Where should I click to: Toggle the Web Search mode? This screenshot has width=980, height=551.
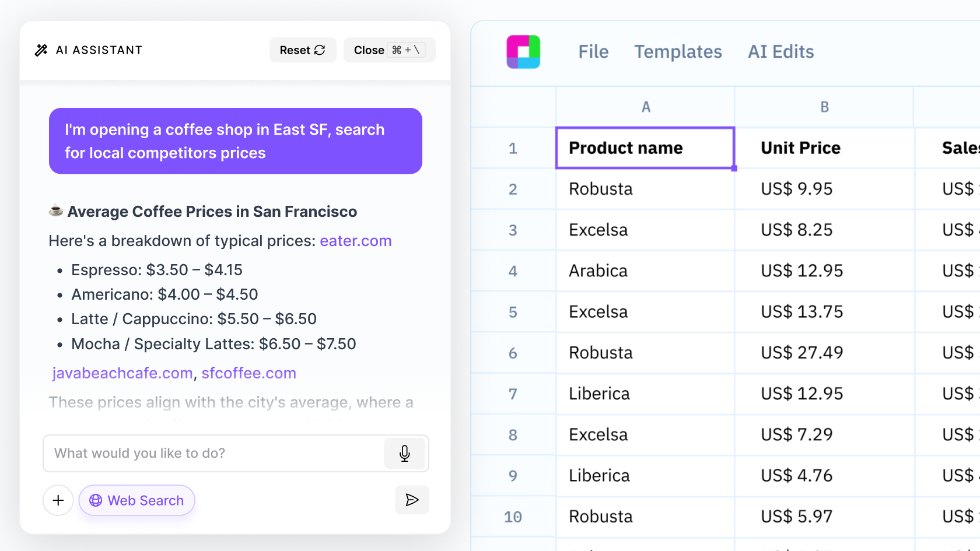136,500
